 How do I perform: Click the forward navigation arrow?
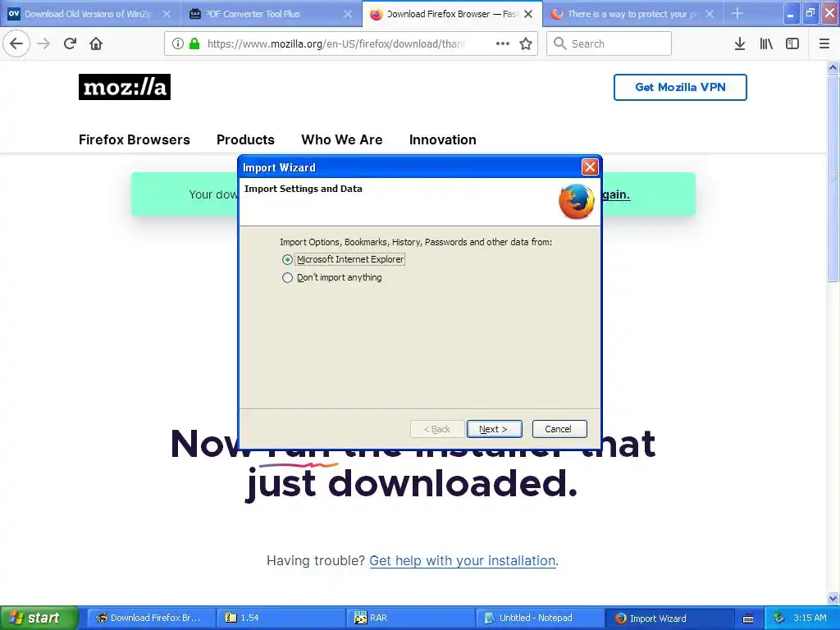pos(43,43)
